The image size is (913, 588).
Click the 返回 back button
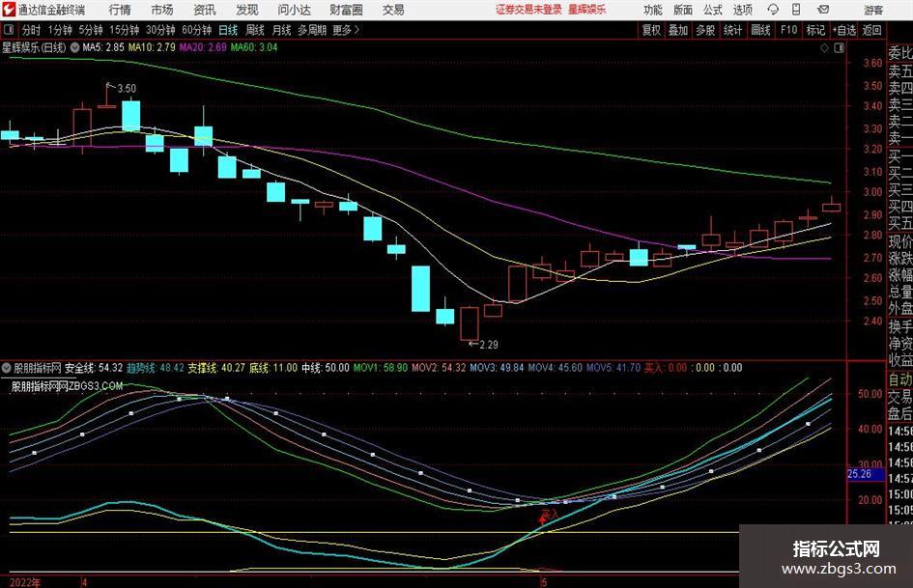pos(871,30)
